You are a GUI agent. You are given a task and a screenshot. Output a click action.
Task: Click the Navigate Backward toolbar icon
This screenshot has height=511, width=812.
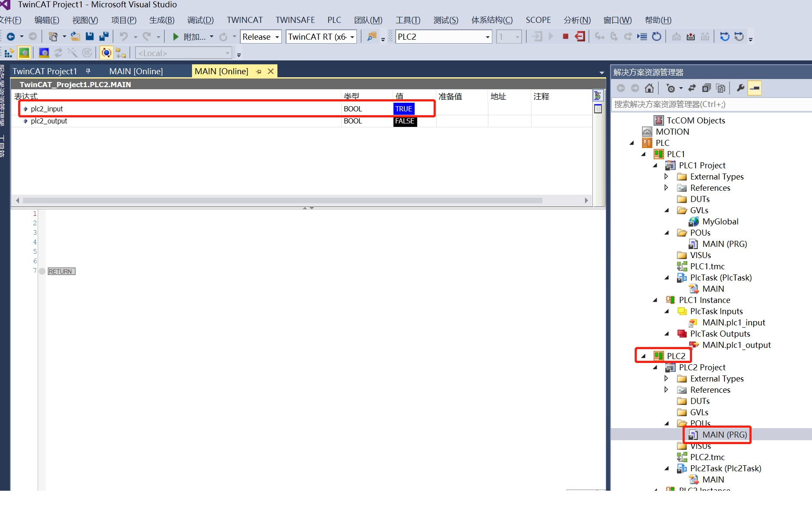11,37
